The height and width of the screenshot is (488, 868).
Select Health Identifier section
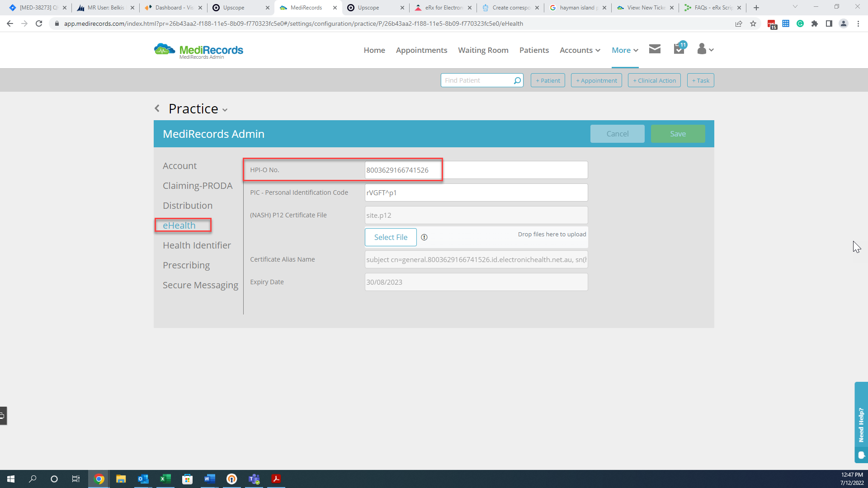(197, 245)
